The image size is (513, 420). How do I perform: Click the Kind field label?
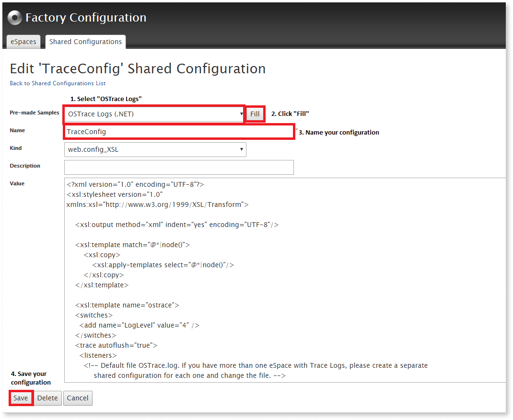tap(16, 148)
